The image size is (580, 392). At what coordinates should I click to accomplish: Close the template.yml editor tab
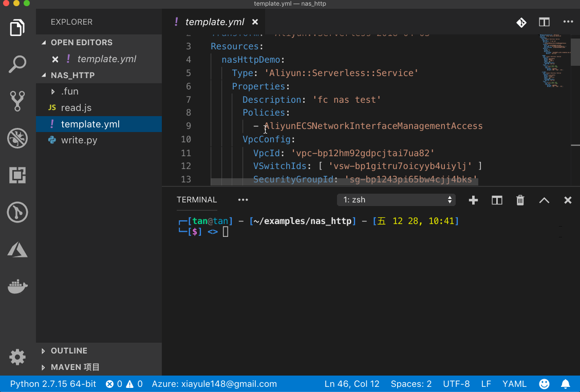[x=255, y=22]
